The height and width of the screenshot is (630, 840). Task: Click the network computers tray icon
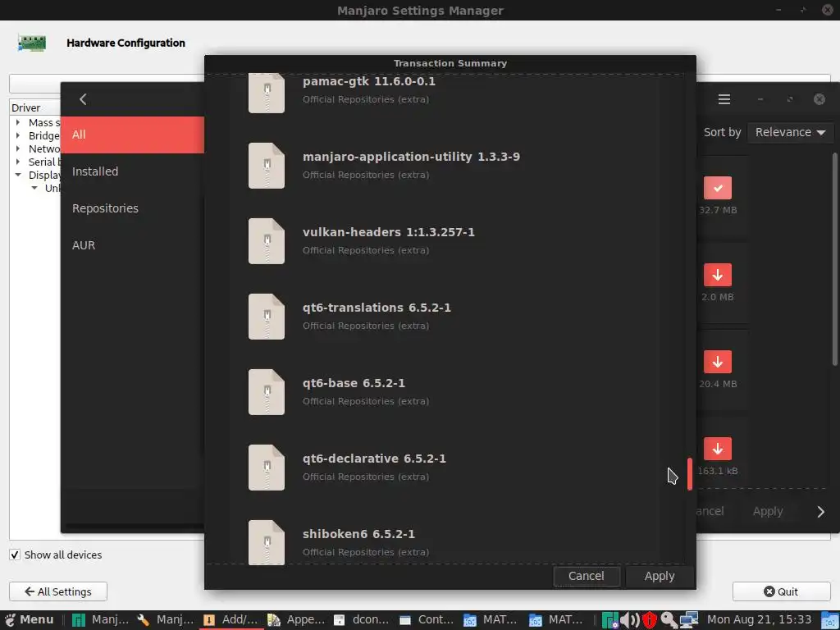pos(691,620)
